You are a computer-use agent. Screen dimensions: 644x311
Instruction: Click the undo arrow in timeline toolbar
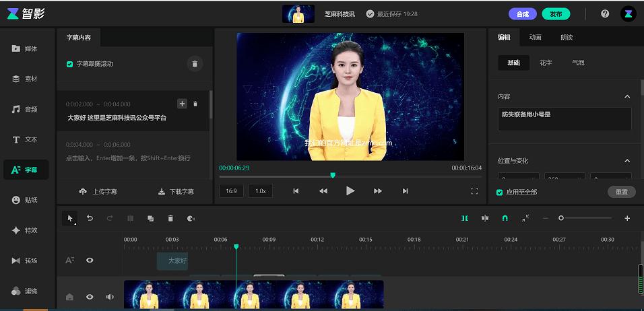point(90,218)
